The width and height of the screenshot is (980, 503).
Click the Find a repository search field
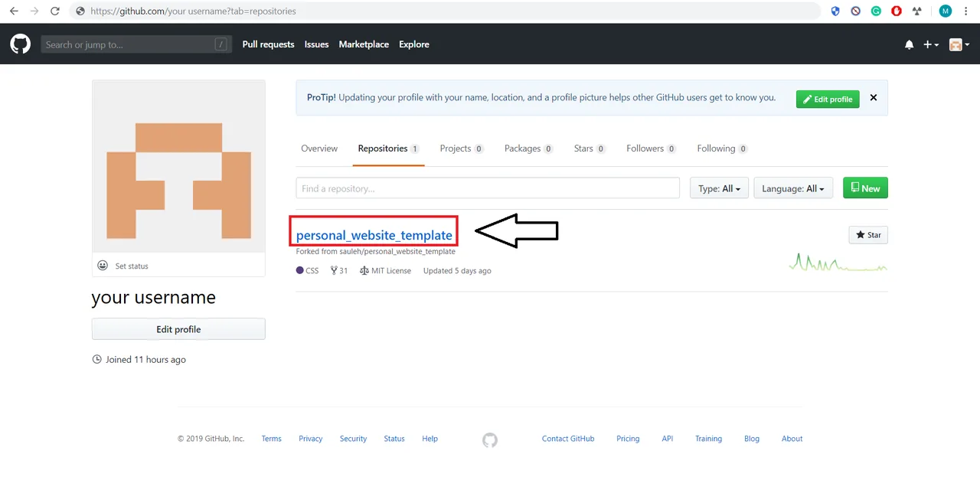[x=488, y=188]
